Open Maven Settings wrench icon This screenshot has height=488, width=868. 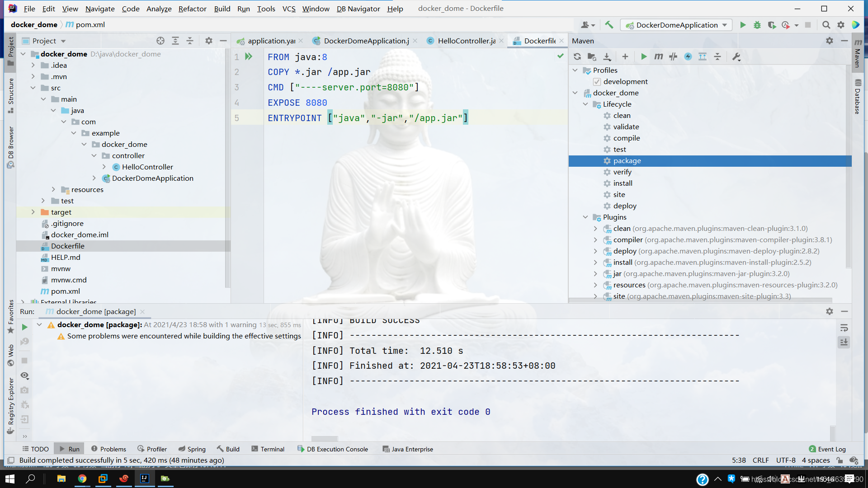coord(736,56)
